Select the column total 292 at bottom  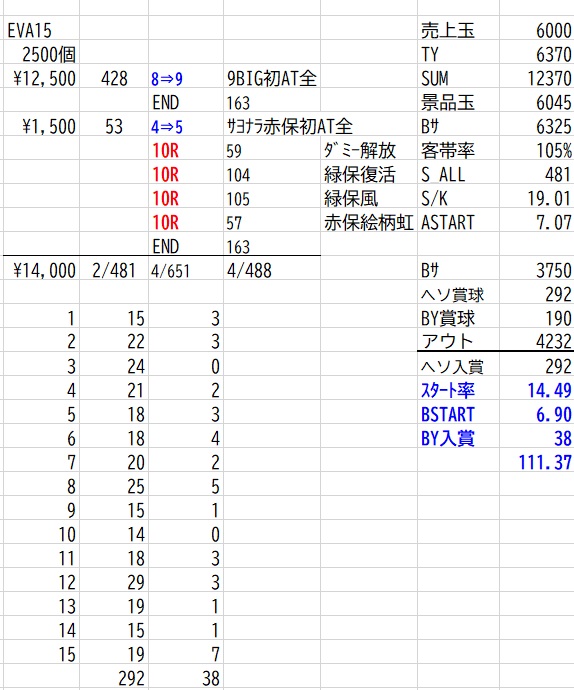(131, 678)
